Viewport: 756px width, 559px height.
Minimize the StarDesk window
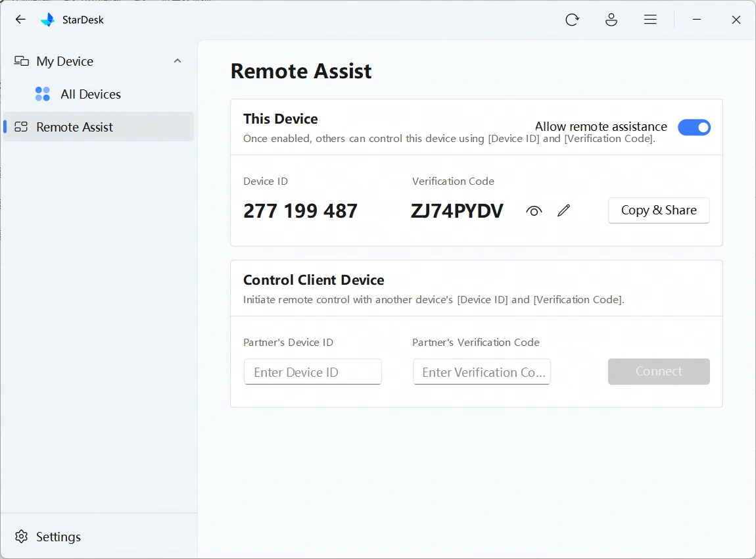point(697,20)
